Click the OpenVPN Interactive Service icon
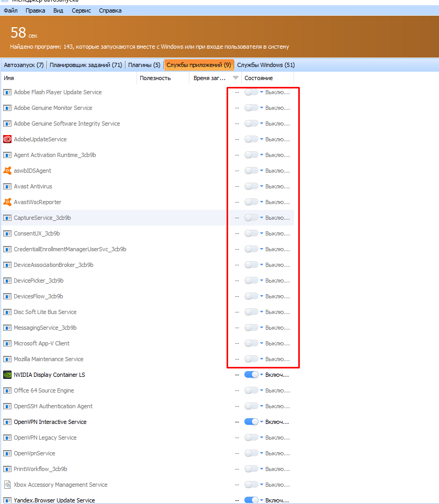Image resolution: width=439 pixels, height=504 pixels. [7, 422]
